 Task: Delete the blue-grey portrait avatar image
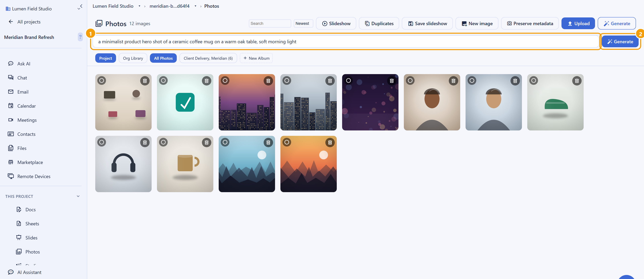(515, 81)
